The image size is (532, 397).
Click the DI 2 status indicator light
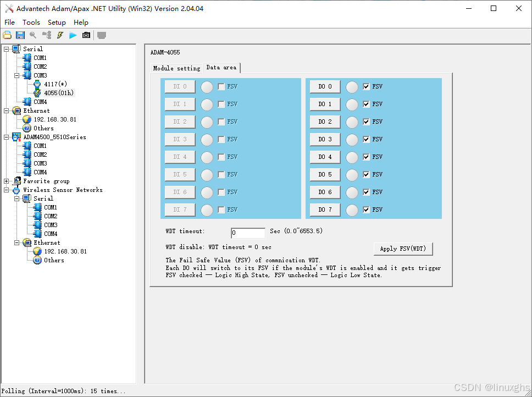[x=207, y=122]
